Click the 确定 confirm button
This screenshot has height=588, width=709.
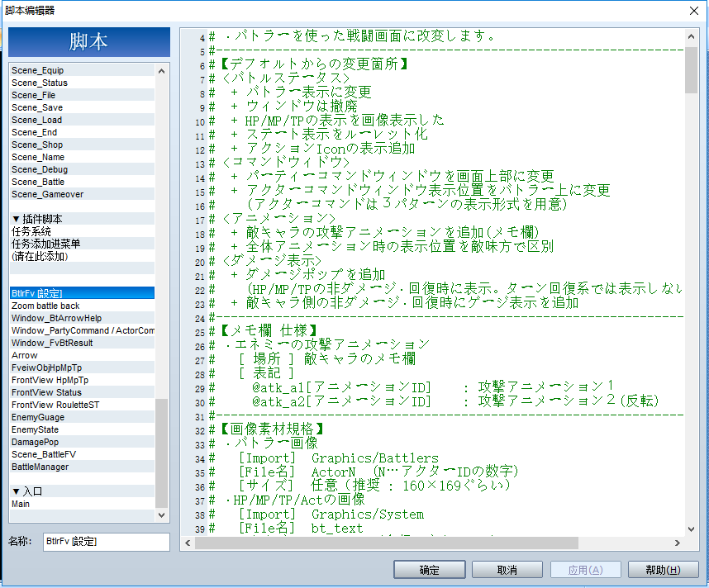coord(429,570)
